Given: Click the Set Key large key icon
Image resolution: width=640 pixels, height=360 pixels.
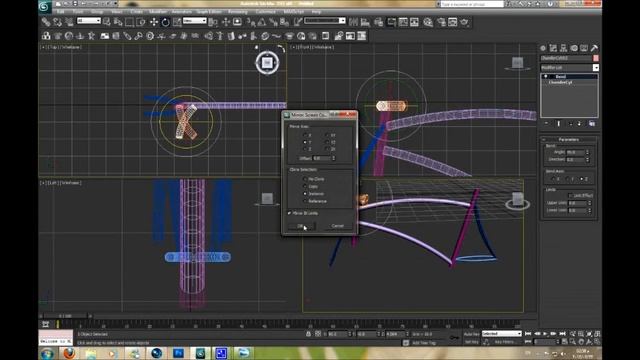Looking at the screenshot, I should tap(454, 338).
